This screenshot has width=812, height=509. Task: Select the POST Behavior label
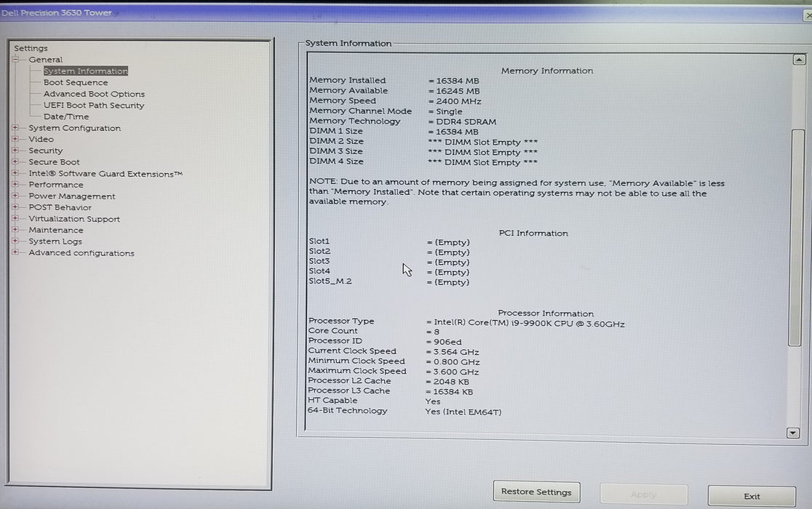(x=60, y=207)
